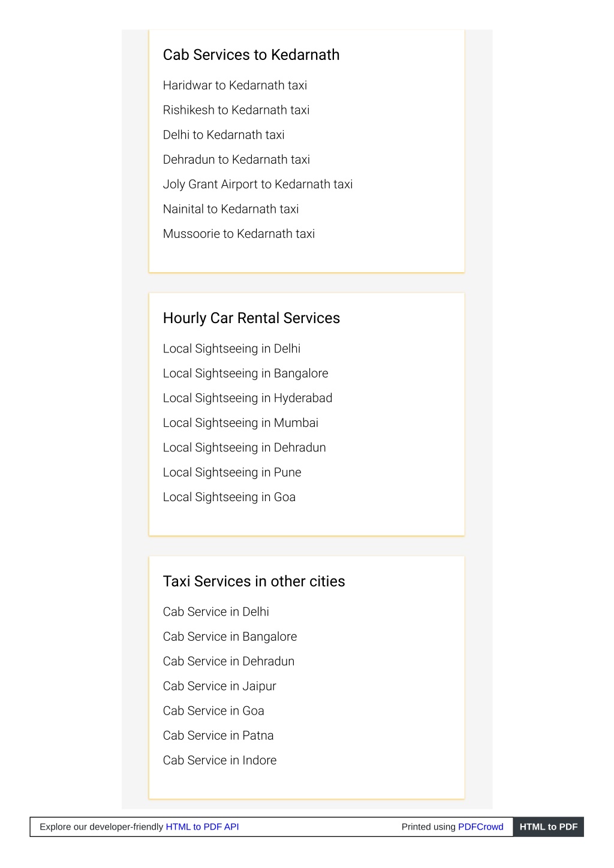Follow the HTML to PDF API link

202,827
